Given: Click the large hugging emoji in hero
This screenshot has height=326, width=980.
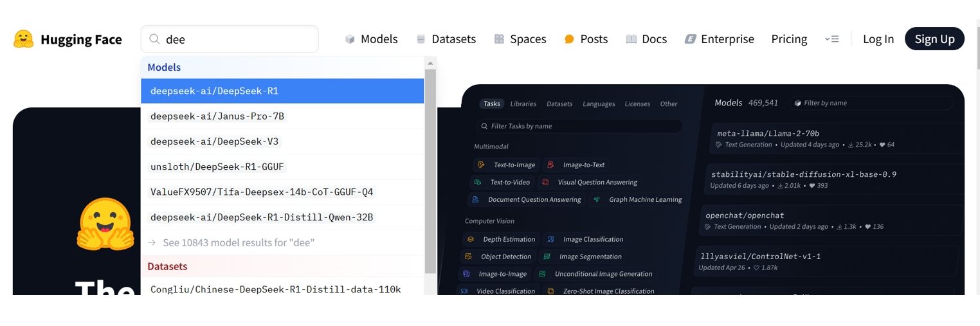Looking at the screenshot, I should [106, 224].
